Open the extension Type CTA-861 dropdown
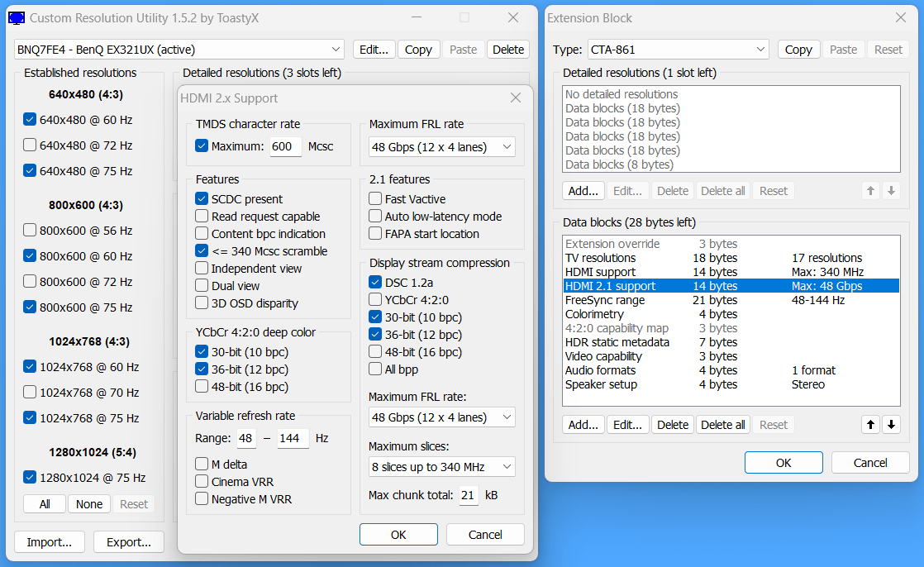 679,50
